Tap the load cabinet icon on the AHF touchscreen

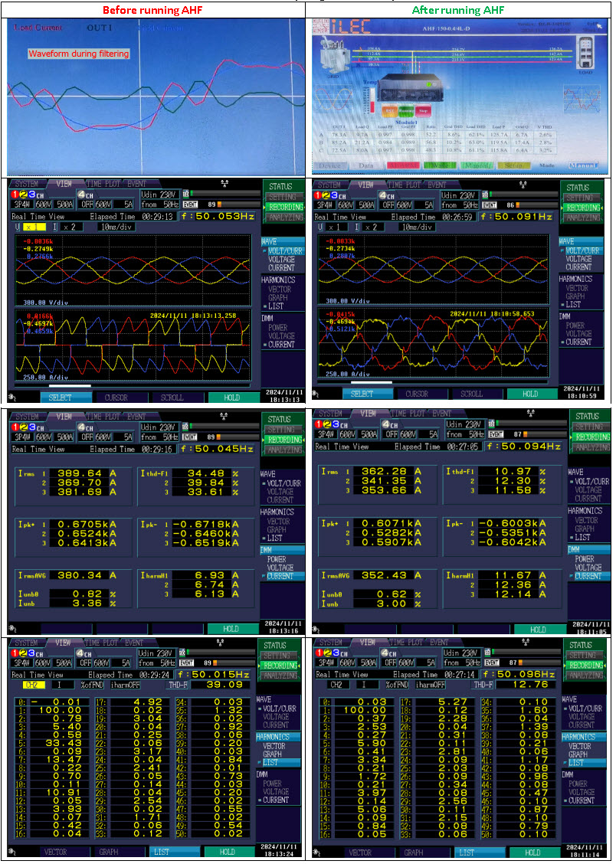pos(588,51)
